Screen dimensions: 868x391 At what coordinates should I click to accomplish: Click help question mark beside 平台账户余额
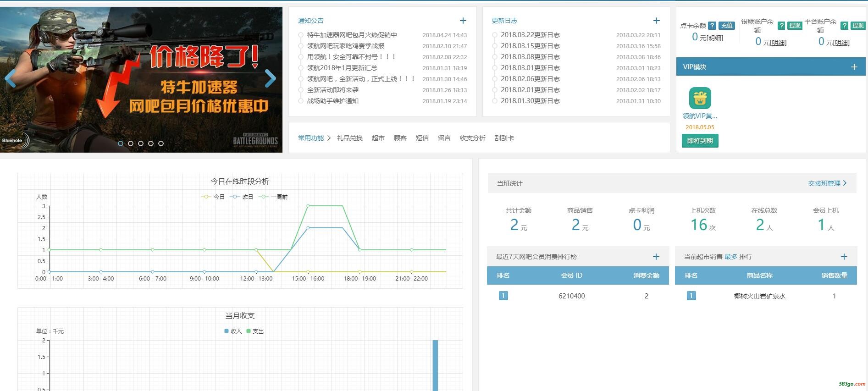[x=844, y=26]
